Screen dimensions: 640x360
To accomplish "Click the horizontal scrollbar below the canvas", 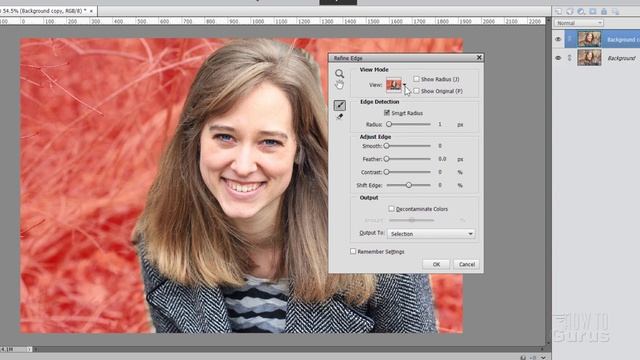I will 289,349.
